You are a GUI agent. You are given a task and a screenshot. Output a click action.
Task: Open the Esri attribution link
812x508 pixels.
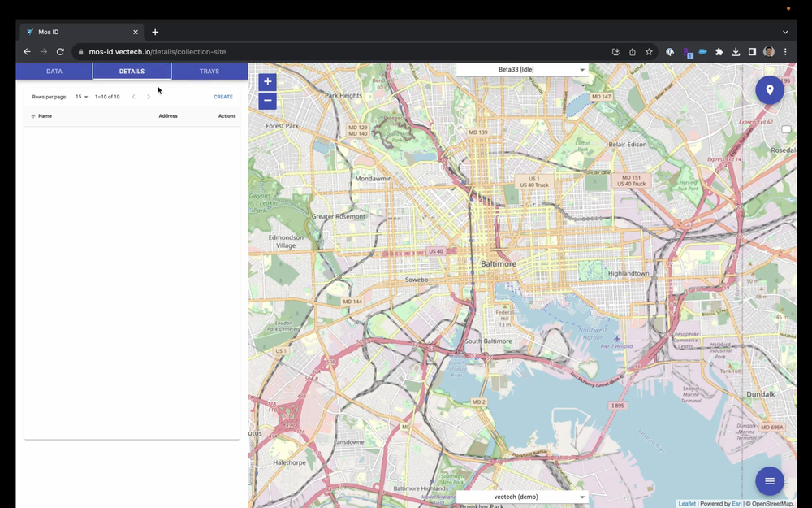point(736,504)
